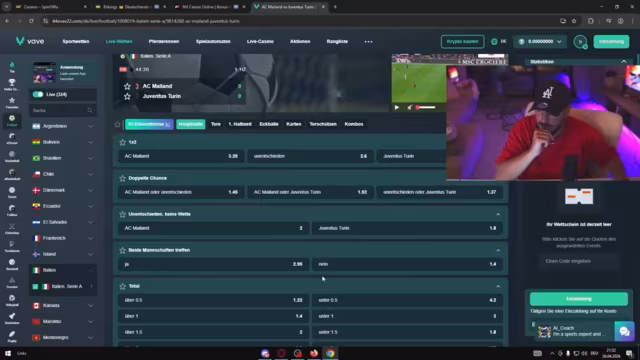Click the Krypto kaufen button

tap(462, 42)
